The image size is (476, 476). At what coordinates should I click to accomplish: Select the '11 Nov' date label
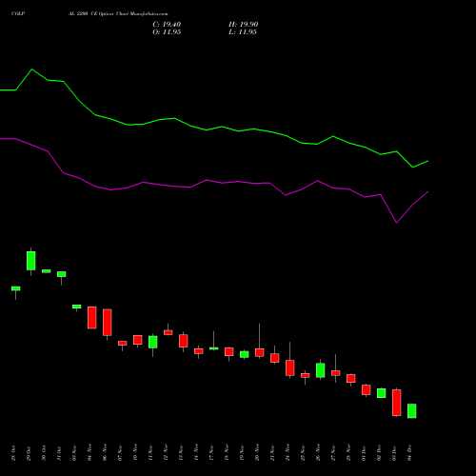(x=150, y=453)
